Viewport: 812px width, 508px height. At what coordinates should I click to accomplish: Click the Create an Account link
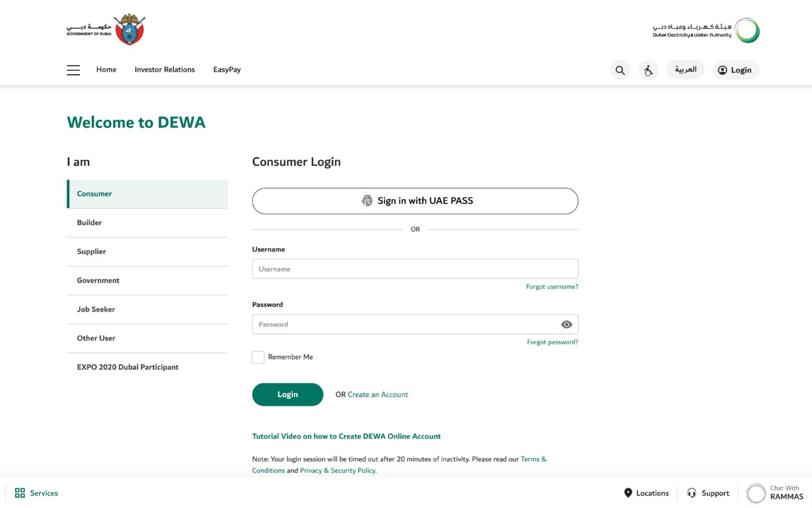click(378, 394)
